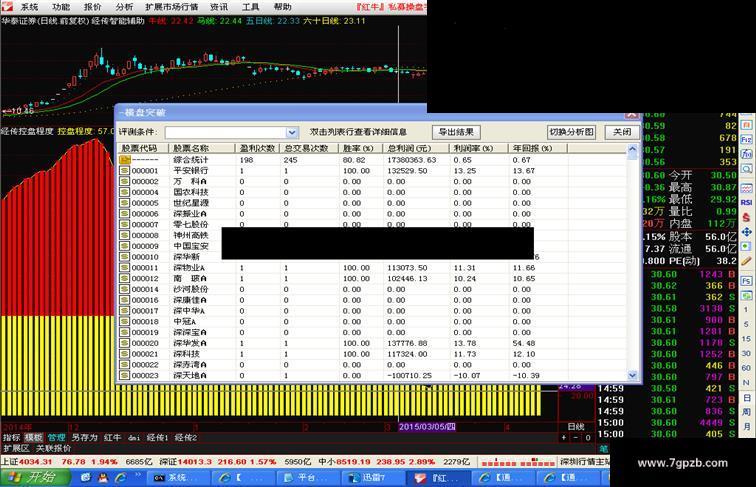Select the 经传2 template tab
Image resolution: width=756 pixels, height=487 pixels.
click(x=186, y=438)
